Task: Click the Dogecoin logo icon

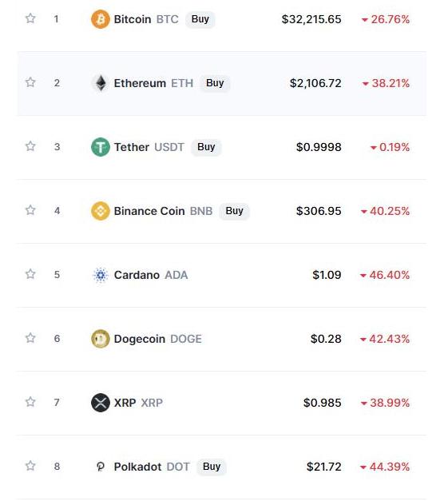Action: (x=101, y=339)
